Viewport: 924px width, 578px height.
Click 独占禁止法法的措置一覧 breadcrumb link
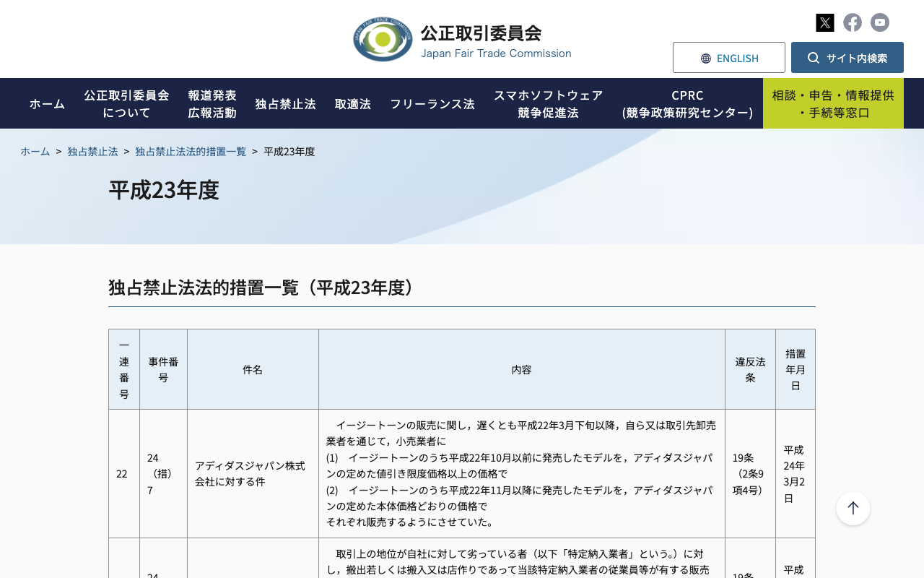pyautogui.click(x=191, y=151)
